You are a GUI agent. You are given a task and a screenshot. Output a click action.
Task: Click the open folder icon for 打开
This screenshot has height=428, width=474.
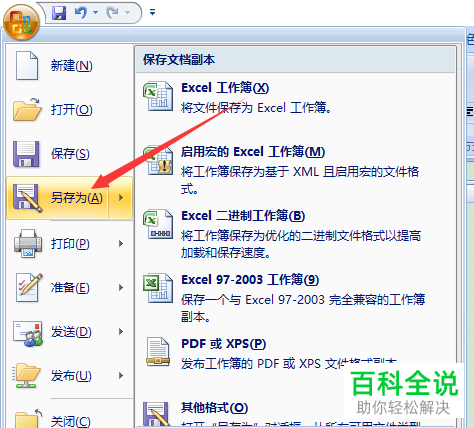click(x=27, y=109)
